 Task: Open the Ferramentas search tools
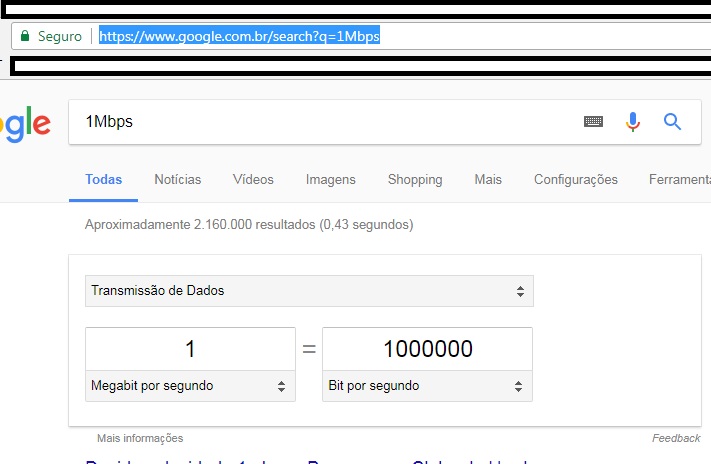click(x=680, y=180)
